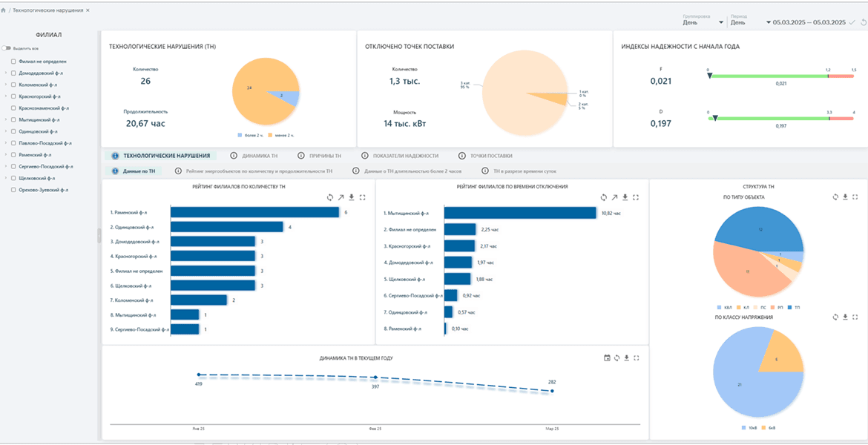Close the 'Технологические нарушения' breadcrumb tab
Viewport: 868px width, 445px height.
click(88, 10)
